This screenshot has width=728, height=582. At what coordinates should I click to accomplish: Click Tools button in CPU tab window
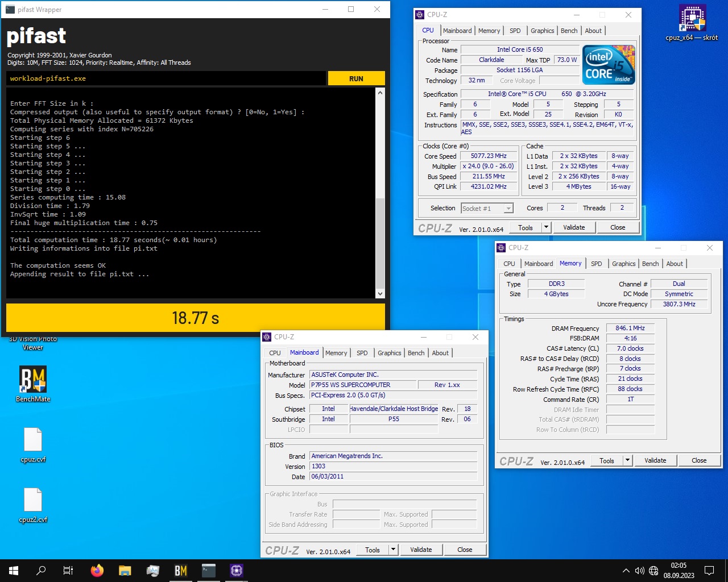point(526,227)
